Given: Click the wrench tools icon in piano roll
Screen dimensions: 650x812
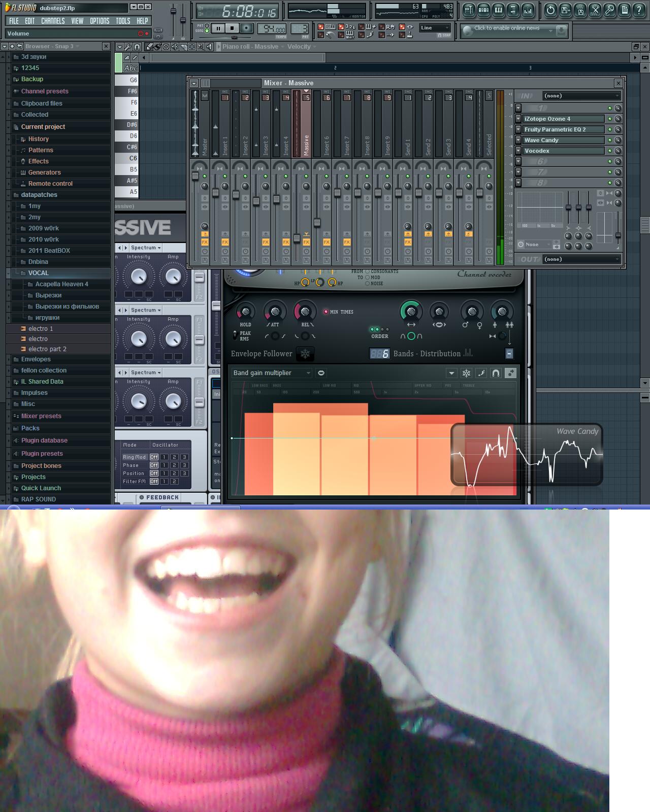Looking at the screenshot, I should [x=128, y=47].
